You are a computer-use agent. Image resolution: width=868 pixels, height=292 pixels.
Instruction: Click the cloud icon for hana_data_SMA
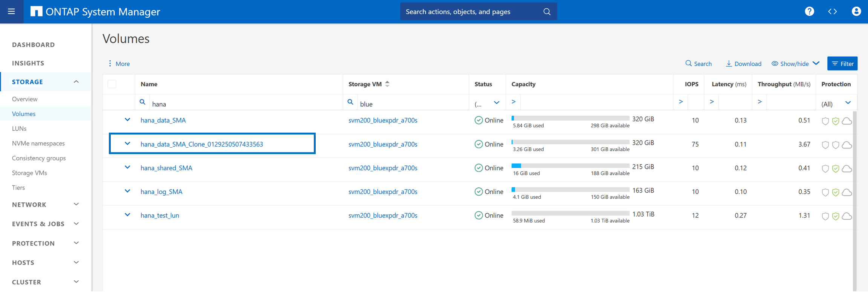pyautogui.click(x=847, y=121)
